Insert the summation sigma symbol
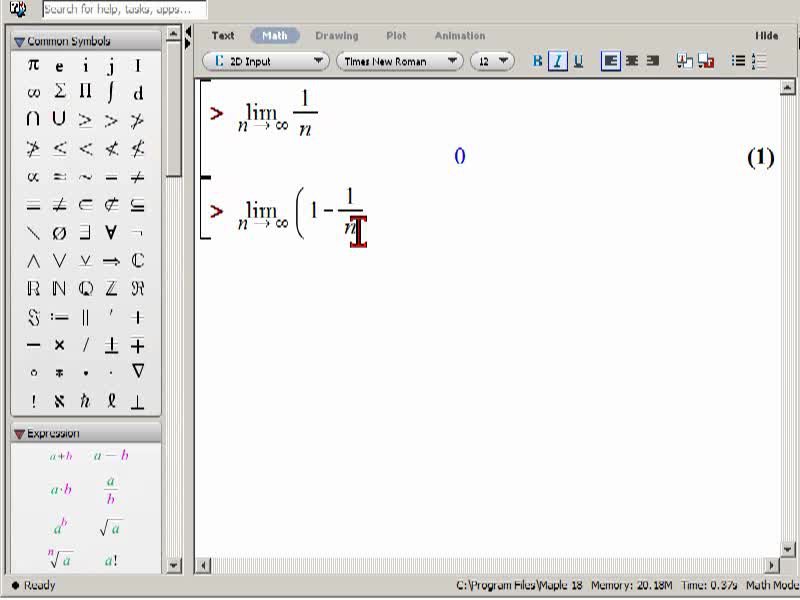The image size is (800, 600). tap(59, 92)
